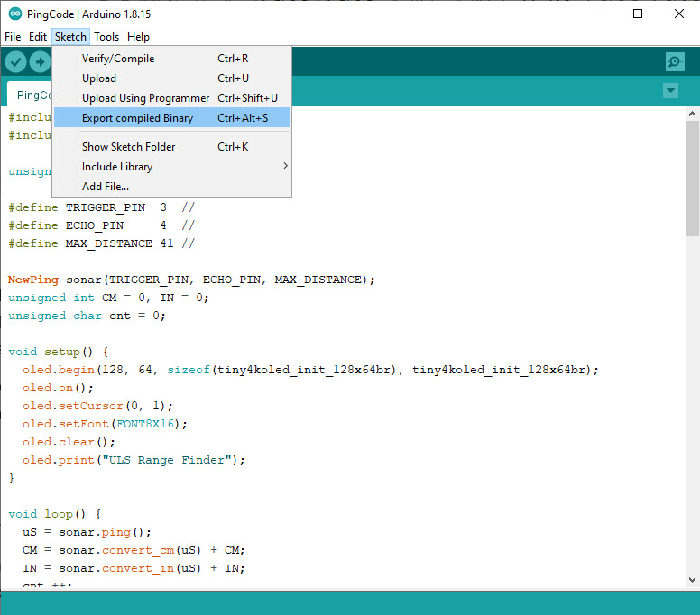Close the open Sketch menu
Viewport: 700px width, 615px height.
tap(70, 37)
